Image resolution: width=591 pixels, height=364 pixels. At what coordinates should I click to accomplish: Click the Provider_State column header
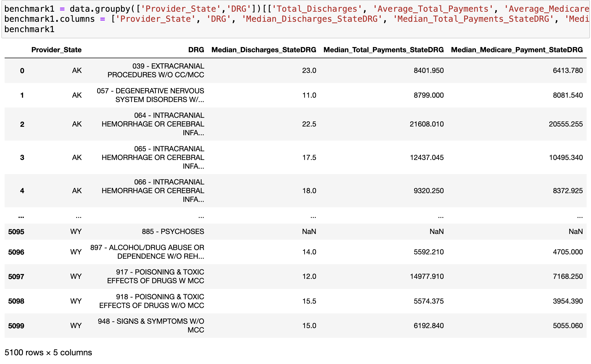point(56,50)
